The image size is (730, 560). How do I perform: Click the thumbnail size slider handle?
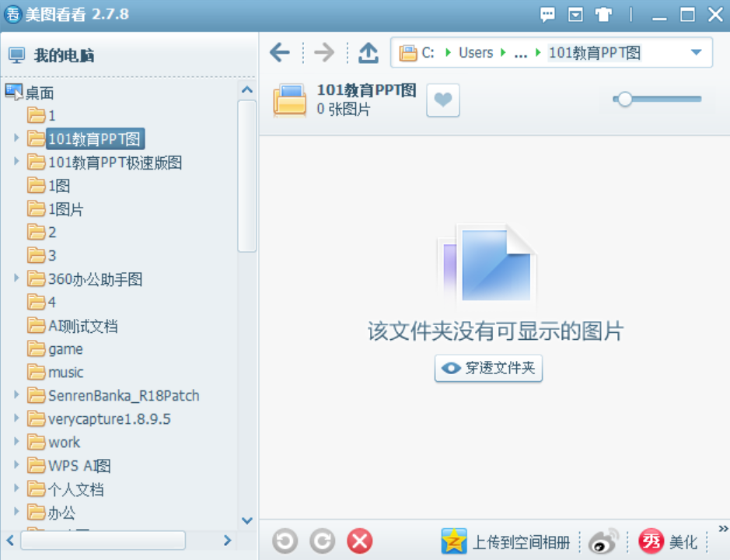tap(623, 99)
